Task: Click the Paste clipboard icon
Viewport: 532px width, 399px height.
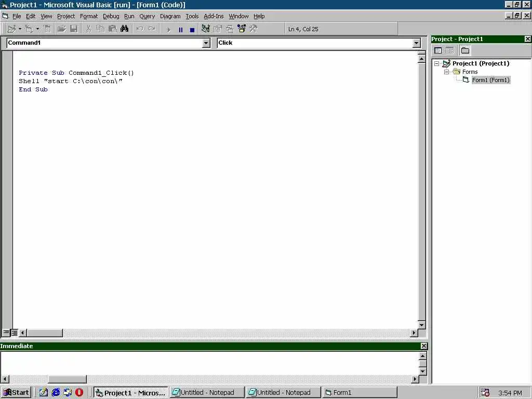Action: point(112,29)
